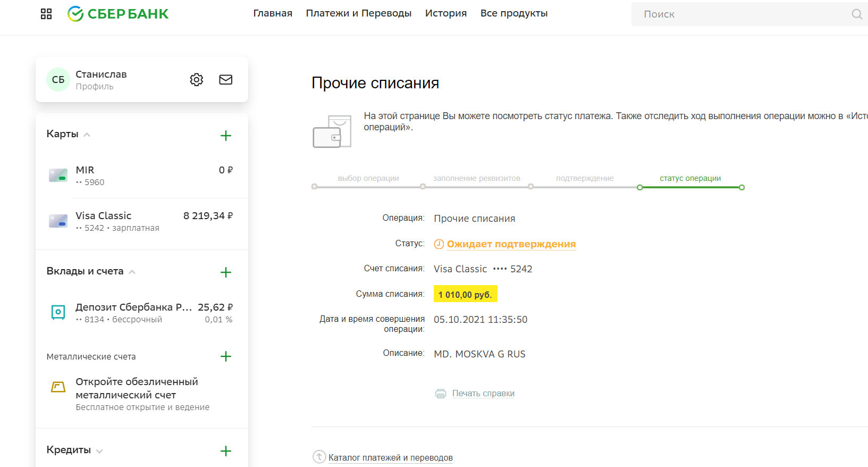Click the Прочие списания page heading

[375, 83]
